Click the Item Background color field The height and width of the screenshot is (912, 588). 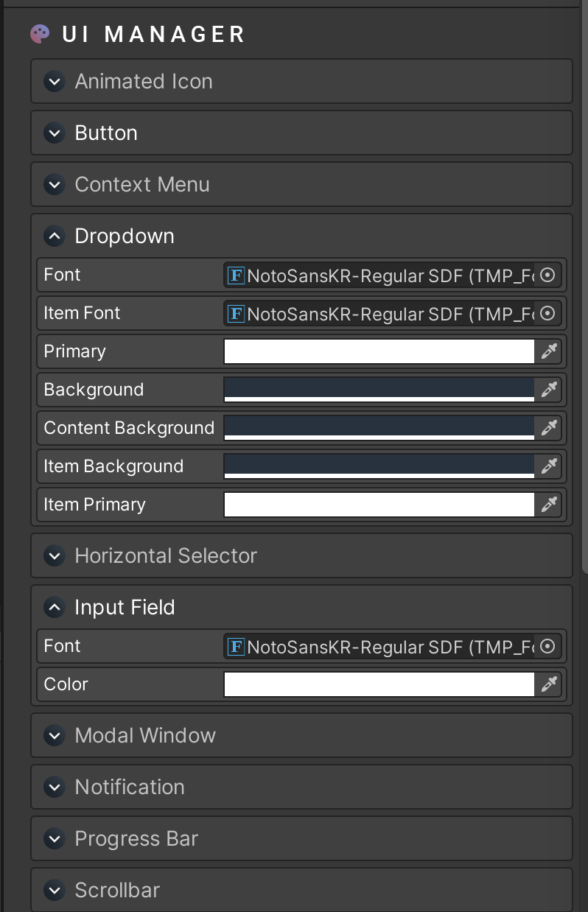[x=379, y=466]
